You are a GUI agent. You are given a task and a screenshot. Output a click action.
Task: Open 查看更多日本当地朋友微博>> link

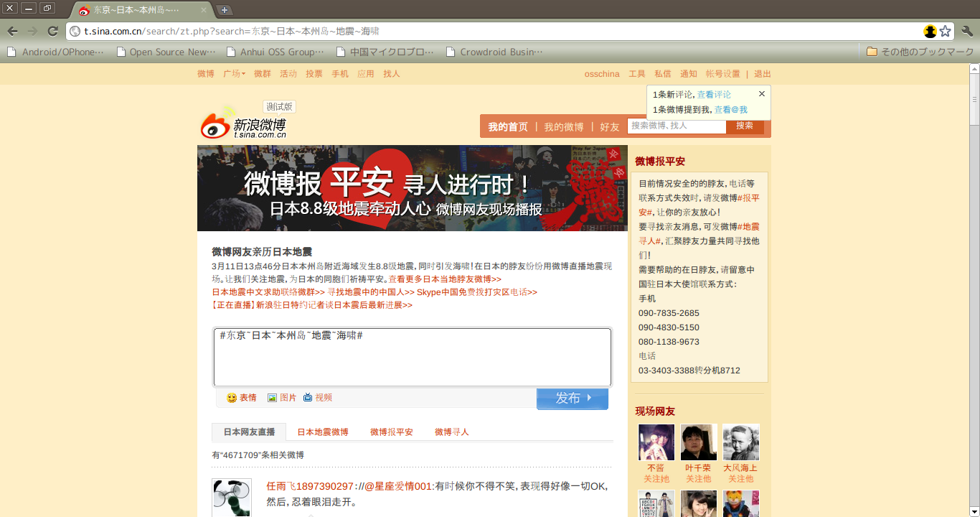(445, 279)
